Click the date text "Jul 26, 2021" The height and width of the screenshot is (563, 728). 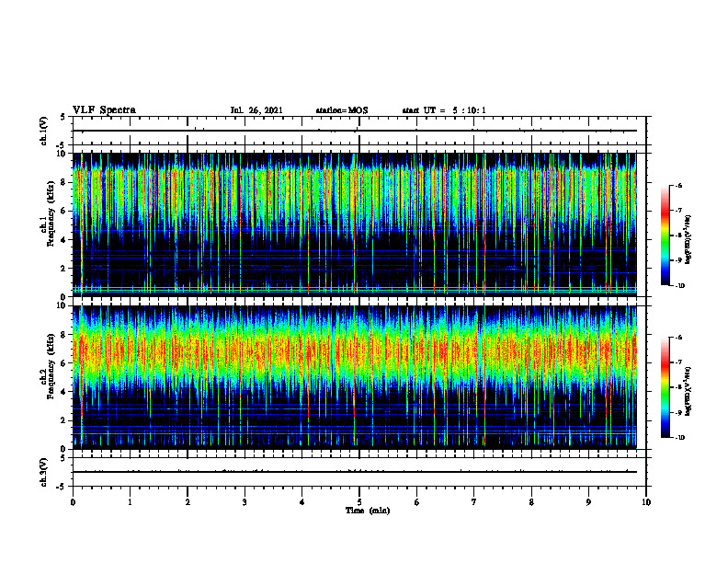point(256,110)
